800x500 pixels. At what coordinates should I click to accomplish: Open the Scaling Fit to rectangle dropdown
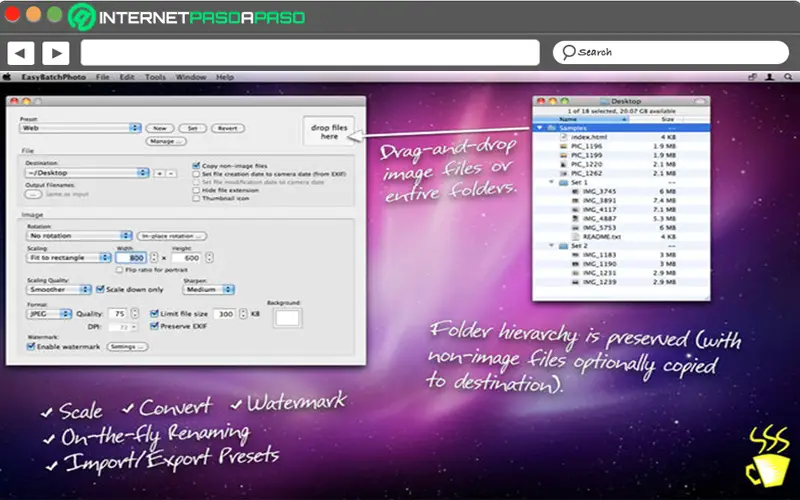tap(69, 258)
